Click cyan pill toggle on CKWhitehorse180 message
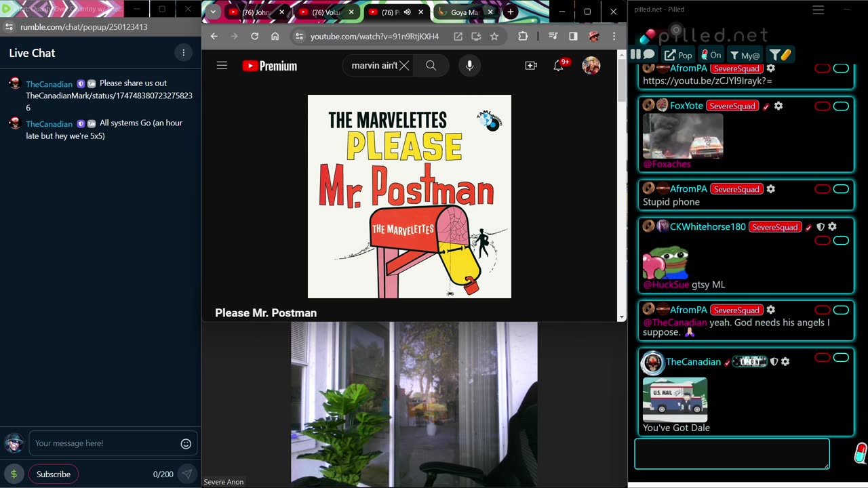868x488 pixels. pyautogui.click(x=841, y=241)
